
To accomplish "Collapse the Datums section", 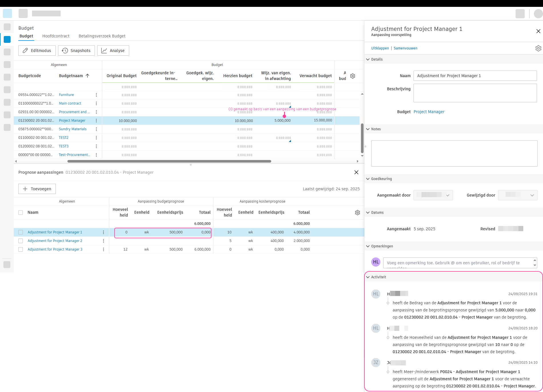I will click(368, 213).
